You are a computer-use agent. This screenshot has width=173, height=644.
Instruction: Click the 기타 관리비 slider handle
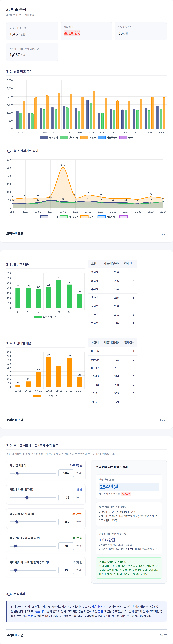(15, 570)
